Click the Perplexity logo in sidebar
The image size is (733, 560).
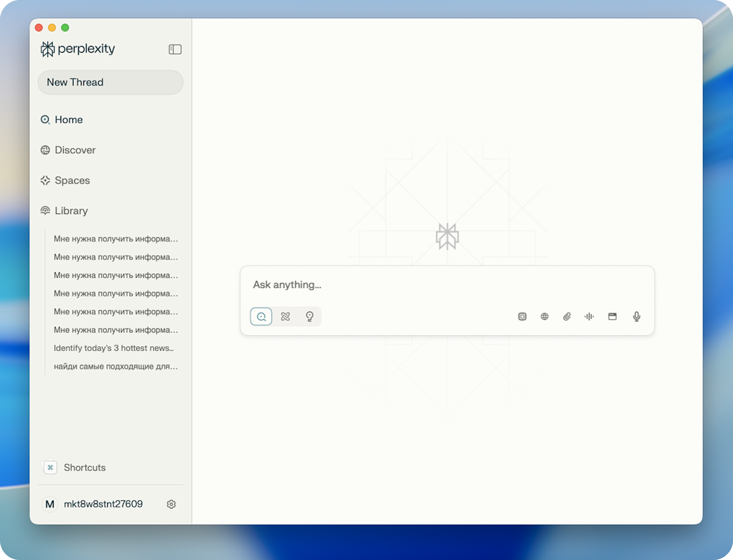click(77, 49)
